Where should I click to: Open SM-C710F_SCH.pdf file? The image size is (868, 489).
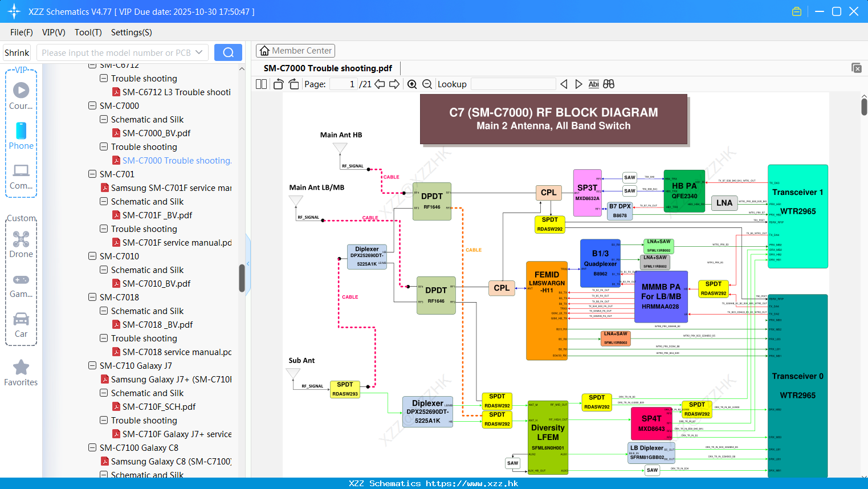pos(154,406)
